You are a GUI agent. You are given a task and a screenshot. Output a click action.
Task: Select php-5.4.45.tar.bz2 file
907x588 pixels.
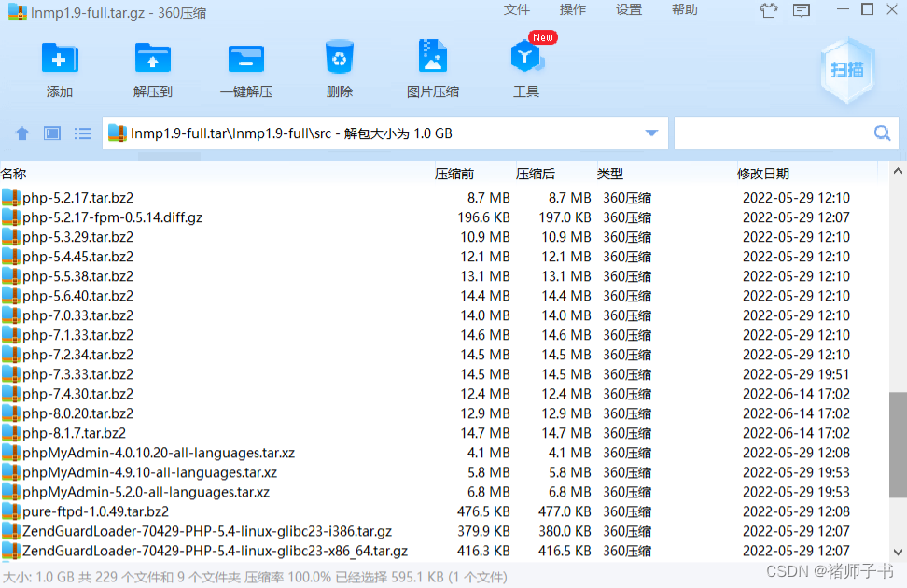coord(77,257)
